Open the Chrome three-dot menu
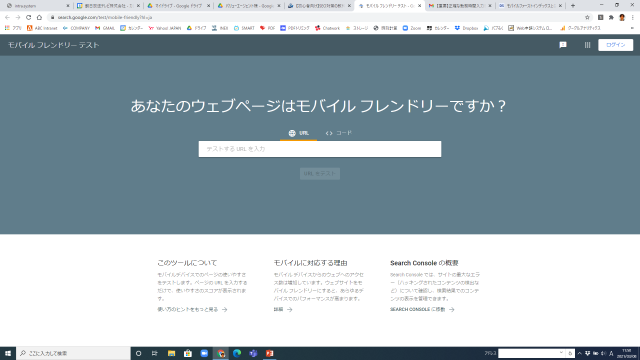This screenshot has height=360, width=640. (633, 18)
